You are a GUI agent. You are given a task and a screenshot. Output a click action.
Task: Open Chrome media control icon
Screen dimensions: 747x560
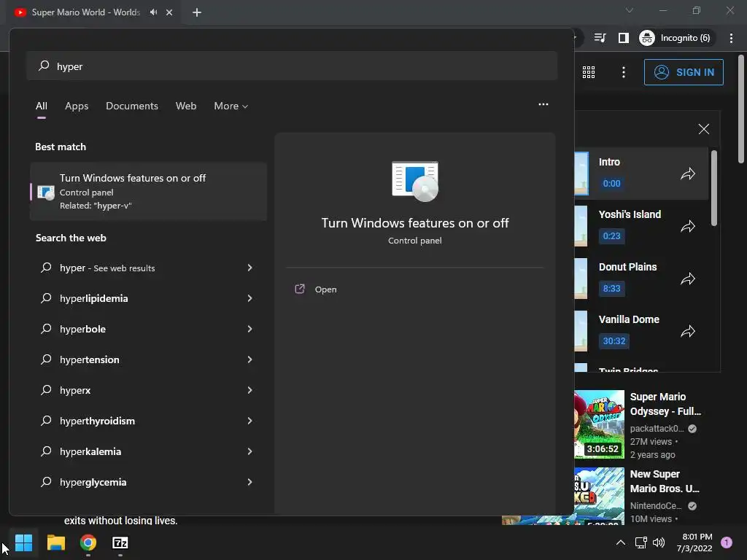[600, 38]
